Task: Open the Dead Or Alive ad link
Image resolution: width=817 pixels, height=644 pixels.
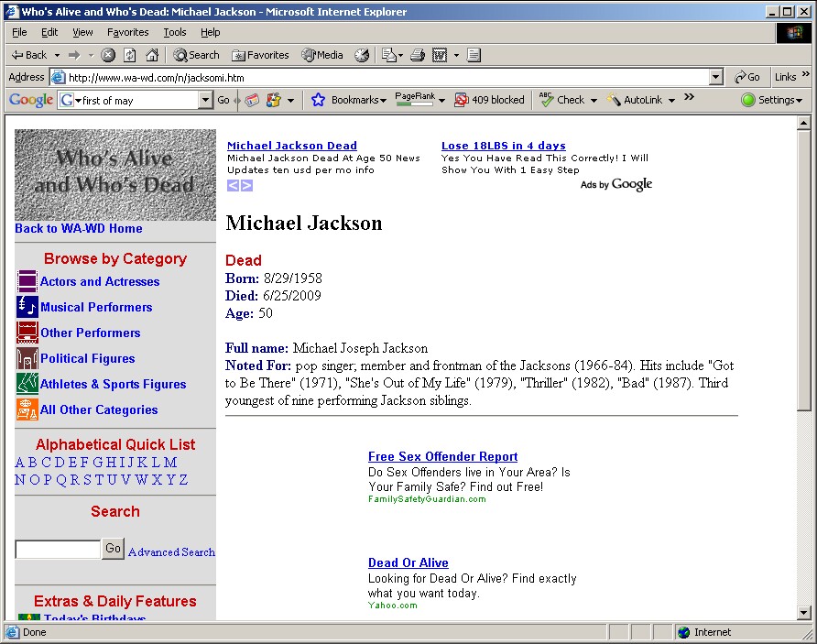Action: coord(408,562)
